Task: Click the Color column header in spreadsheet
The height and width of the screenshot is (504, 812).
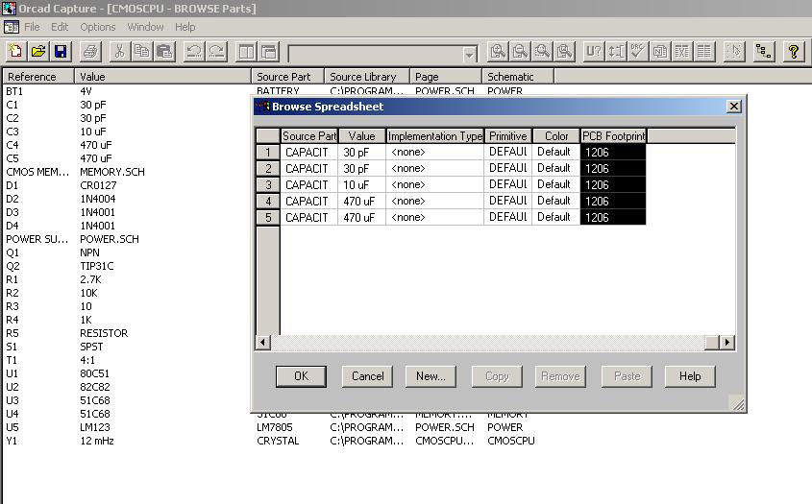Action: click(x=556, y=136)
